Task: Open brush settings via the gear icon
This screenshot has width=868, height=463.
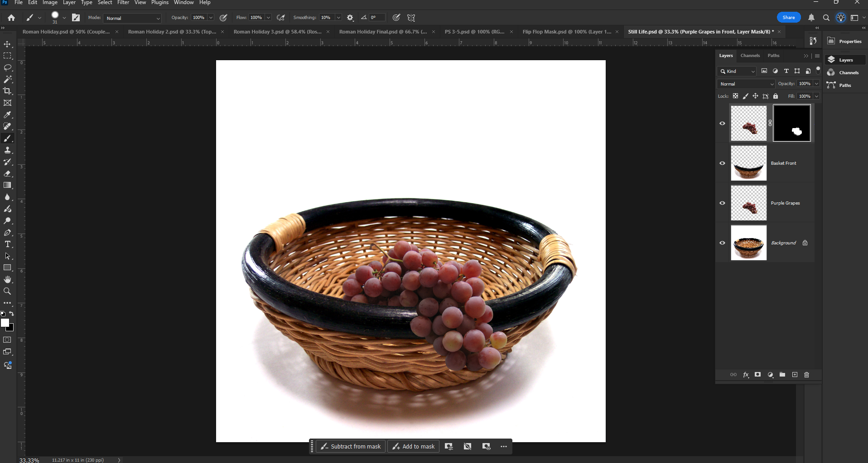Action: (350, 18)
